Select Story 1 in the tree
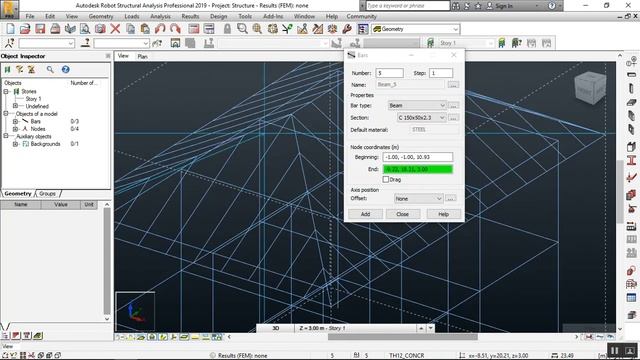Image resolution: width=640 pixels, height=360 pixels. (33, 99)
